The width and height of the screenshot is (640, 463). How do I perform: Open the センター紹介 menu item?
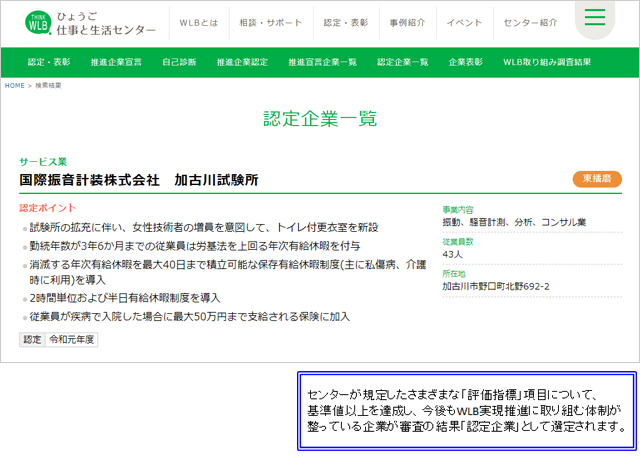coord(530,23)
